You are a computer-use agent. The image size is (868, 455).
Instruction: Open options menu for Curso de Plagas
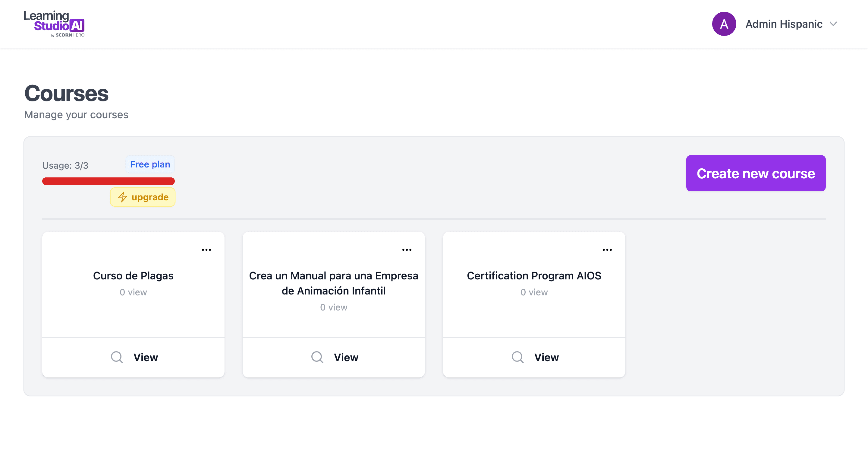[x=206, y=250]
